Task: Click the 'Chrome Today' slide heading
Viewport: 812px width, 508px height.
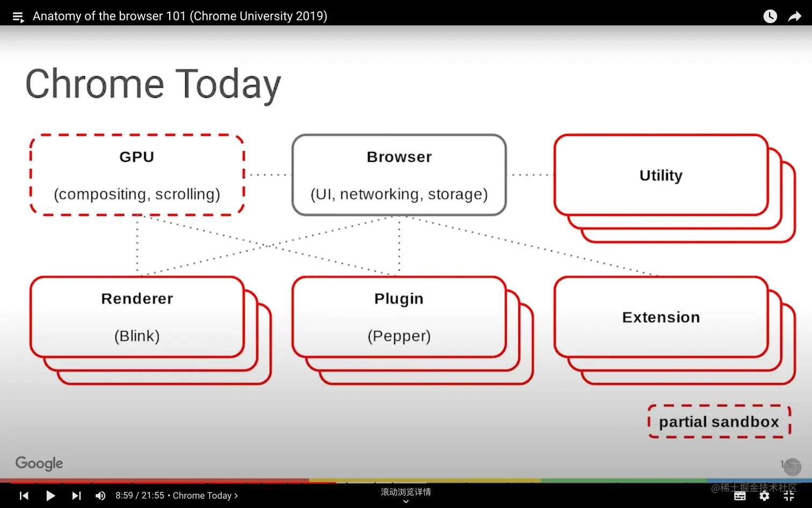Action: click(153, 84)
